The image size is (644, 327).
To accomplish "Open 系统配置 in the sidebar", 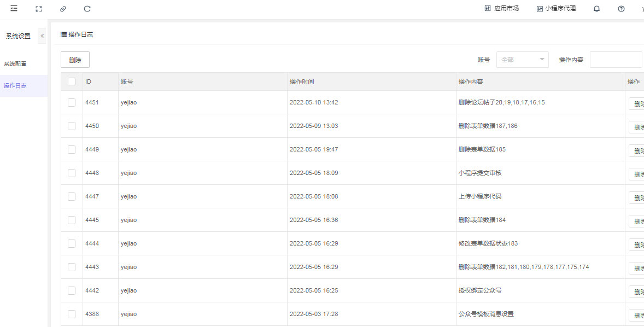I will coord(15,64).
